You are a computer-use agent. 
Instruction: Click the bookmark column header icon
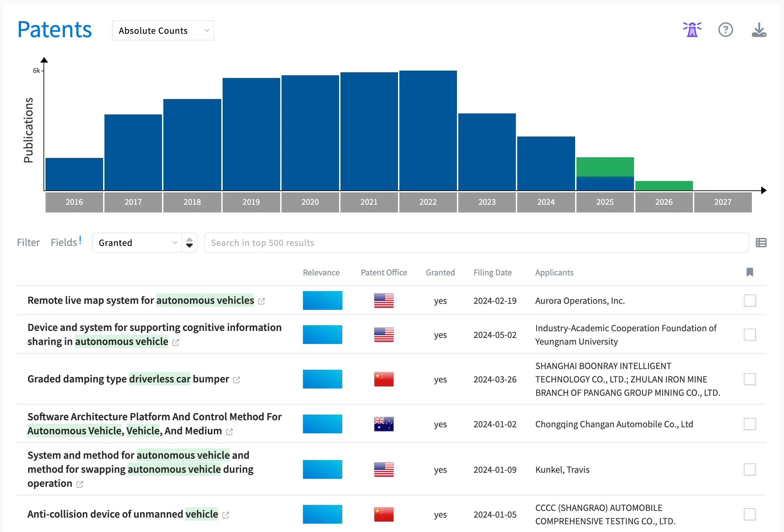click(750, 272)
